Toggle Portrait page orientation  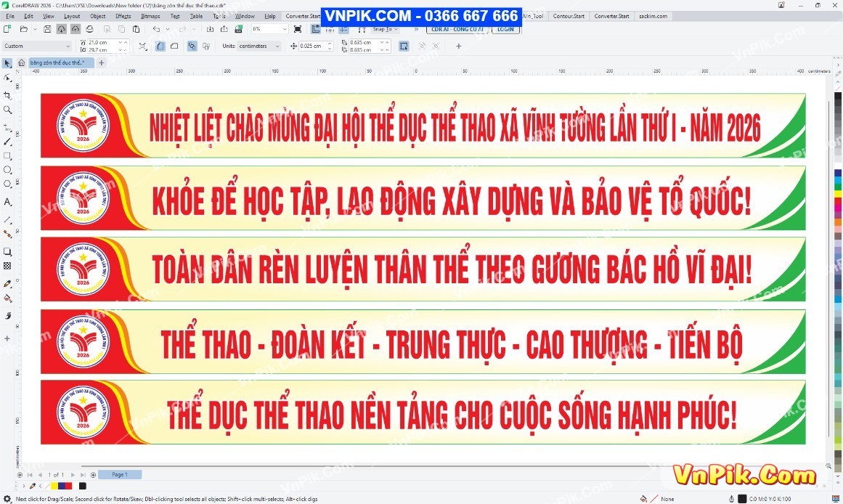tap(160, 46)
